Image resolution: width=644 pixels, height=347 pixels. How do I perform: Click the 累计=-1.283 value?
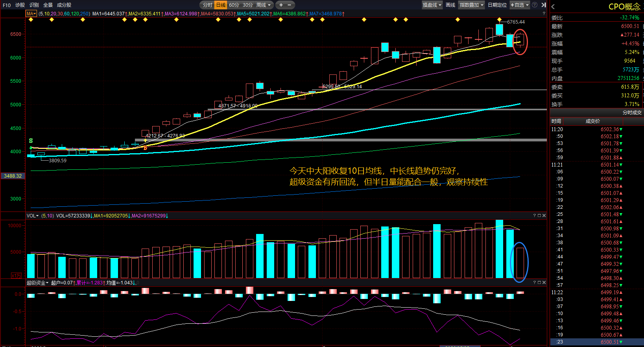tap(90, 283)
